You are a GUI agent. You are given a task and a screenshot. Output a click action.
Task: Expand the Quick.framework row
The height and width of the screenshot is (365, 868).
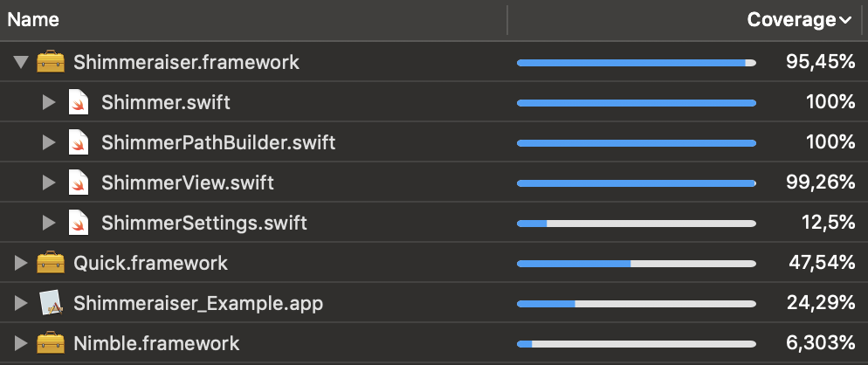pos(21,263)
